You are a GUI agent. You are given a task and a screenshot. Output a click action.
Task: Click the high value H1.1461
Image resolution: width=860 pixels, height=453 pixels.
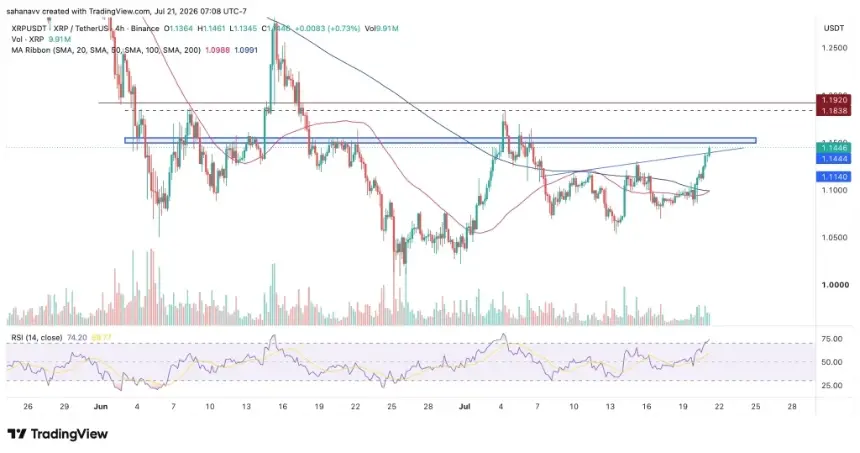(x=212, y=29)
